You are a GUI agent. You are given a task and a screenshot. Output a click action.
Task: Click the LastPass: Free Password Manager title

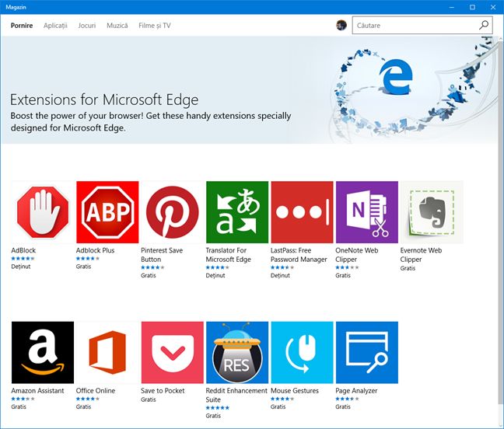(x=299, y=255)
